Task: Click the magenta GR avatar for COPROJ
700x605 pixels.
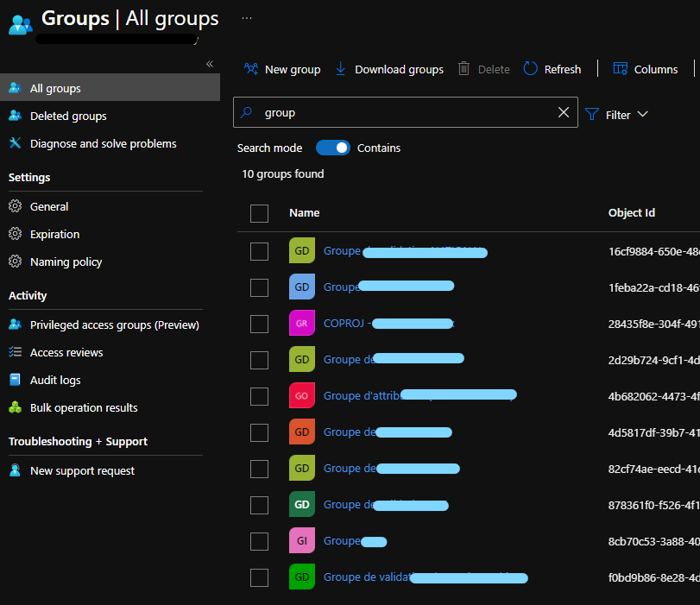Action: [x=302, y=323]
